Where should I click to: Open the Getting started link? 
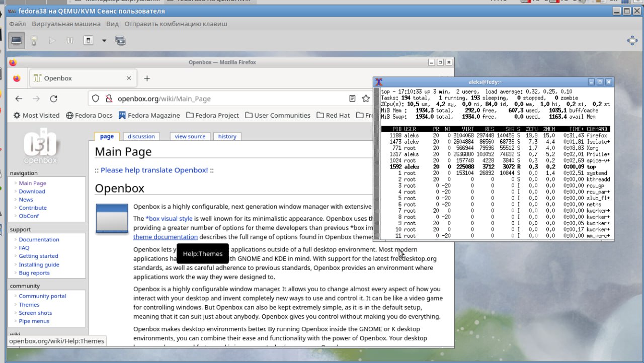39,256
